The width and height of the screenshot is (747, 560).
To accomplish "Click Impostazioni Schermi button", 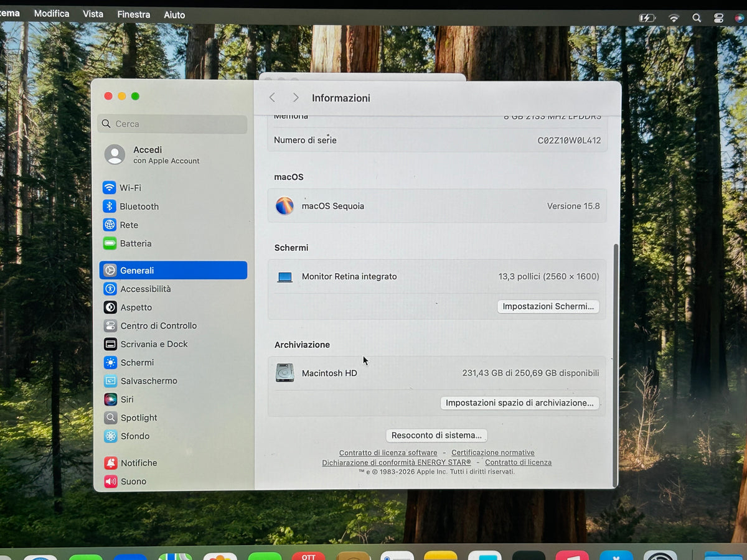I will coord(548,306).
